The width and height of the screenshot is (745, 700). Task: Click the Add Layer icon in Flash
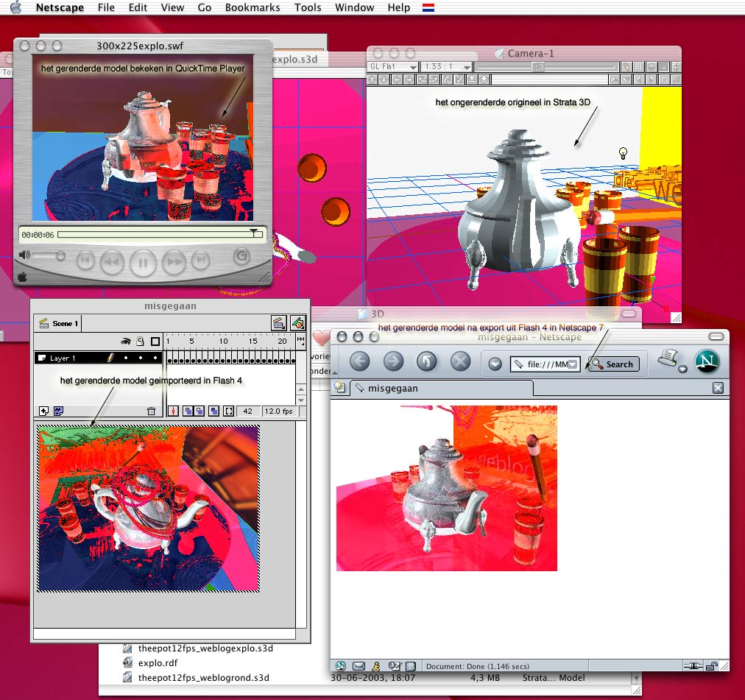[x=43, y=411]
